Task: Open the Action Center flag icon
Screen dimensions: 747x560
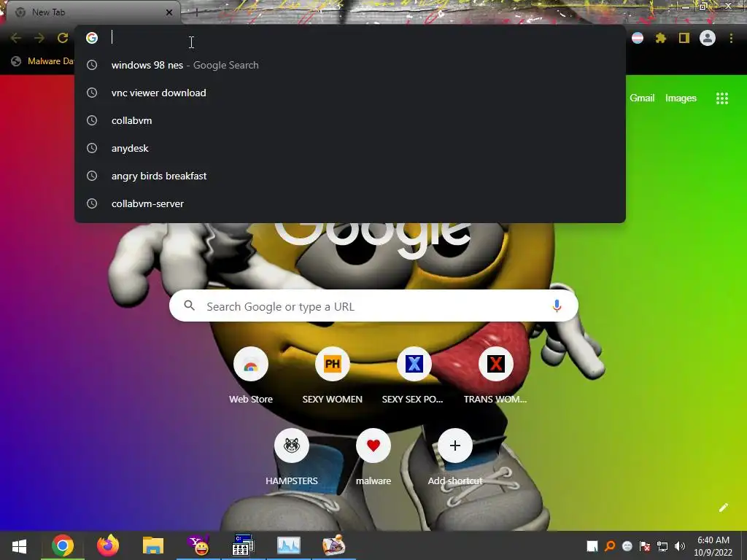Action: click(645, 545)
